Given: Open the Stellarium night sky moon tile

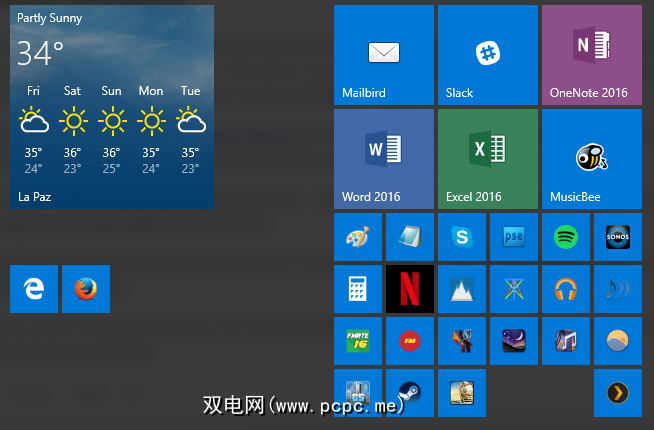Looking at the screenshot, I should coord(514,341).
